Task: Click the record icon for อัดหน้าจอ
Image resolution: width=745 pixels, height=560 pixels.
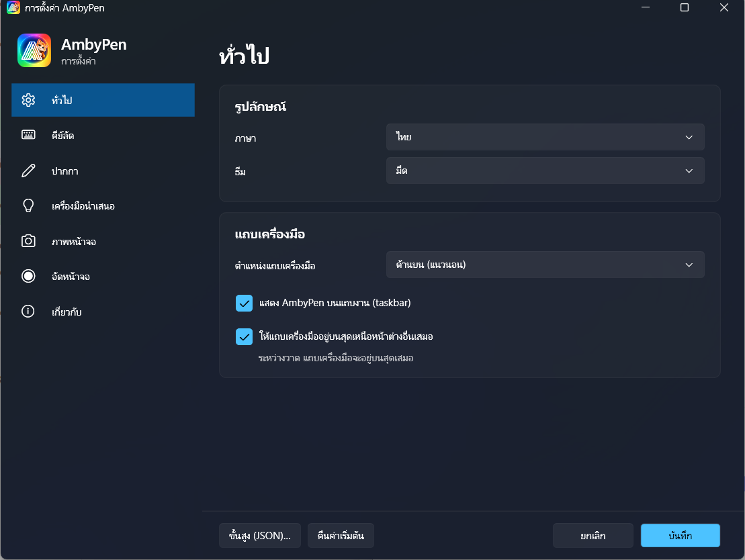Action: (28, 276)
